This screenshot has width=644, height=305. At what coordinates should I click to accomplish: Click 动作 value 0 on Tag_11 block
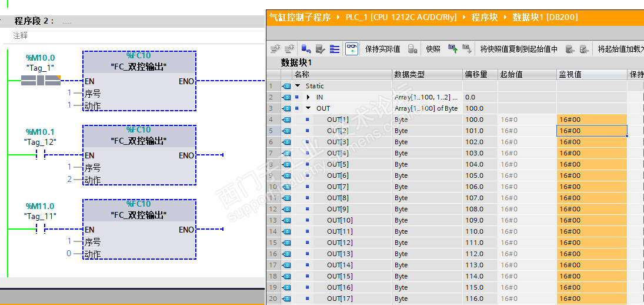69,253
